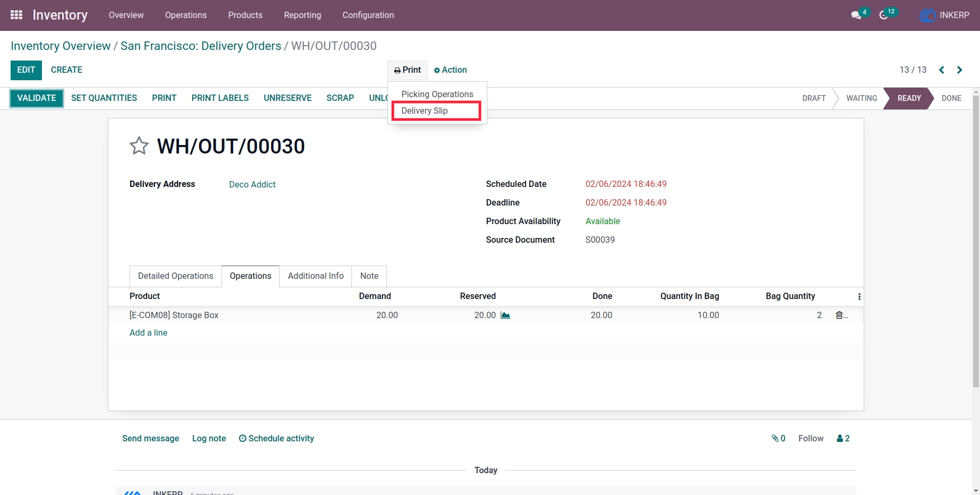The image size is (980, 495).
Task: Click the Follow button
Action: point(811,438)
